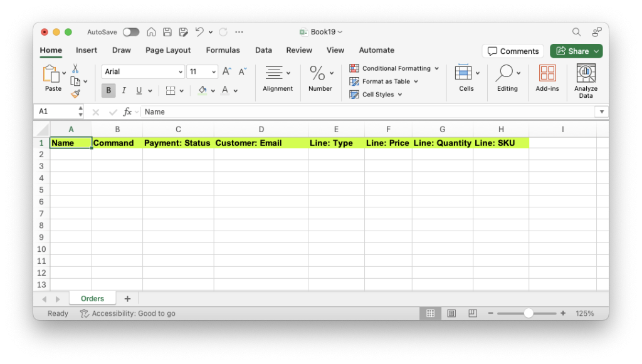Click the Add-ins icon

pyautogui.click(x=547, y=75)
